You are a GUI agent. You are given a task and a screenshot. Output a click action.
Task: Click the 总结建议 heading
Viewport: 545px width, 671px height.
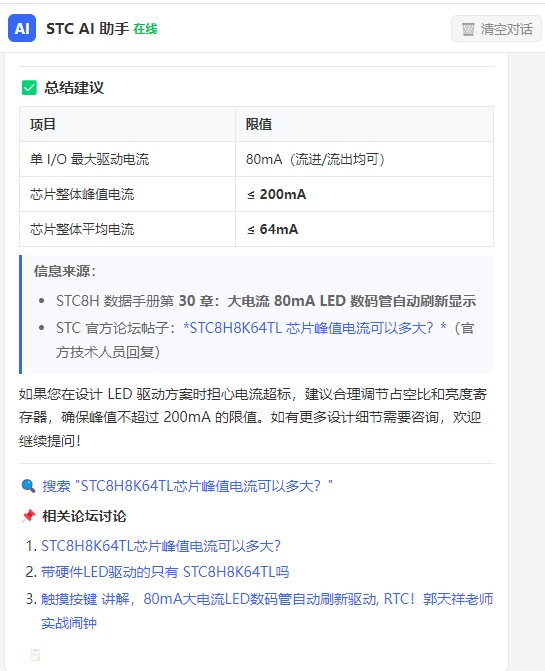(74, 88)
